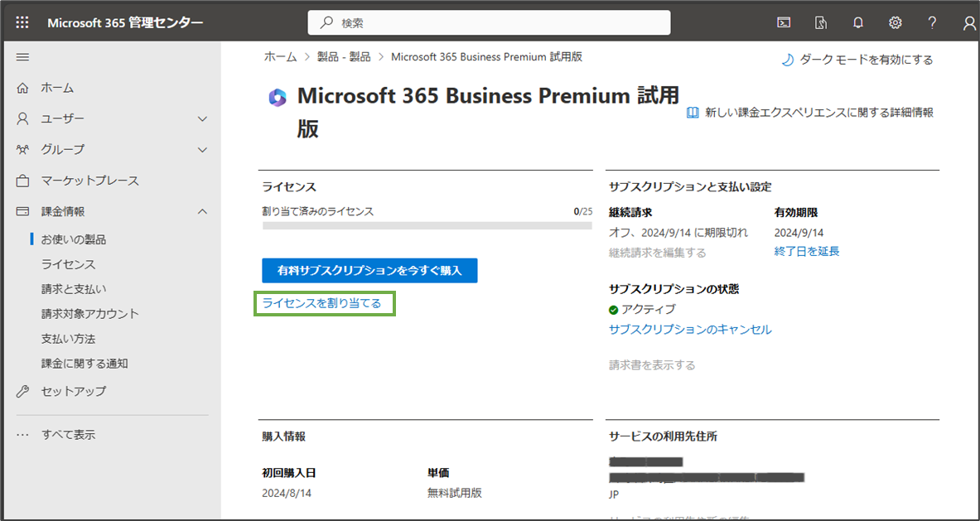Click the assigned licenses progress bar

427,225
